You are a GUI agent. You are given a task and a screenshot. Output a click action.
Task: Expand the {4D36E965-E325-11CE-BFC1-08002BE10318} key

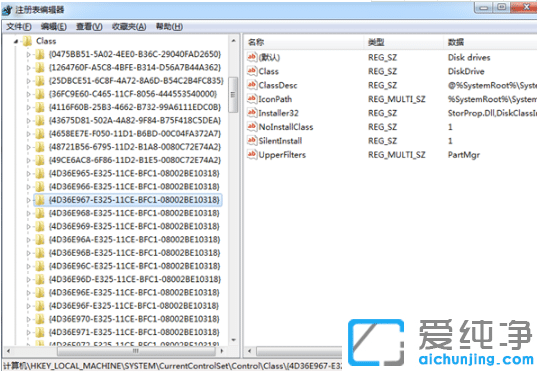[x=29, y=174]
